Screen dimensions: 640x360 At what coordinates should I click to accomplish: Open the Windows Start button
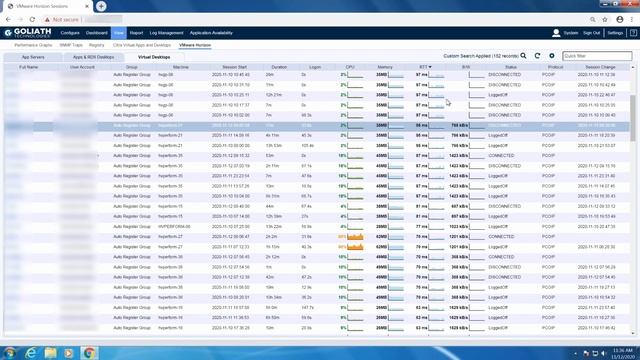pos(10,353)
